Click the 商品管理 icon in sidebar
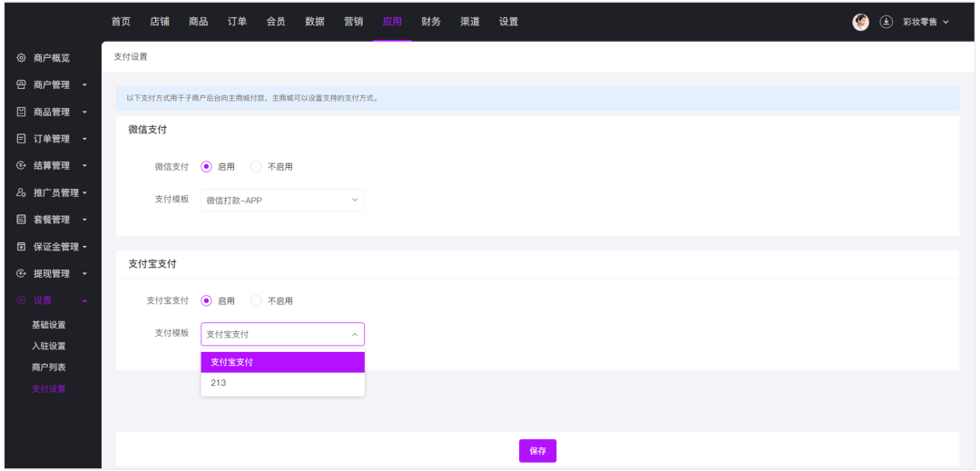The width and height of the screenshot is (980, 471). [x=21, y=113]
